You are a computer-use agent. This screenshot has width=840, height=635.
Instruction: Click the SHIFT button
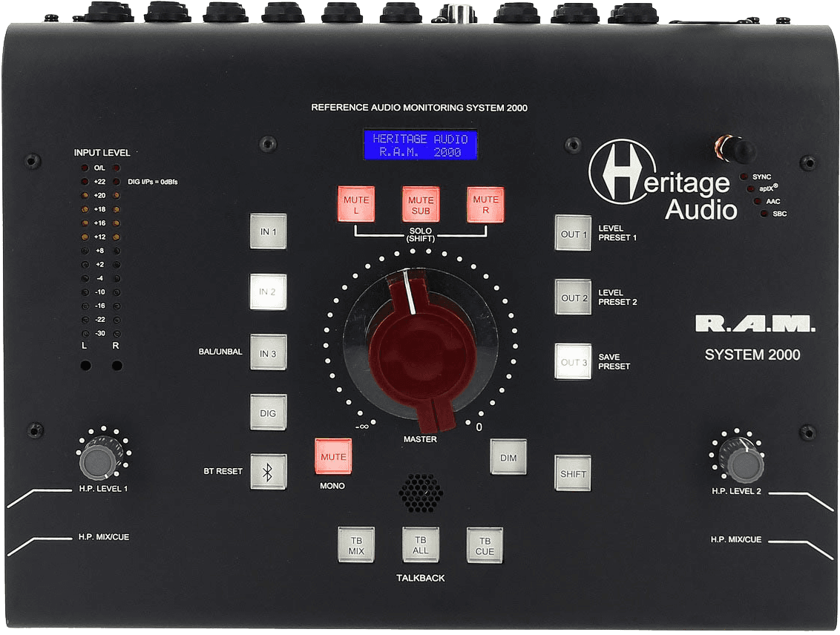point(573,473)
